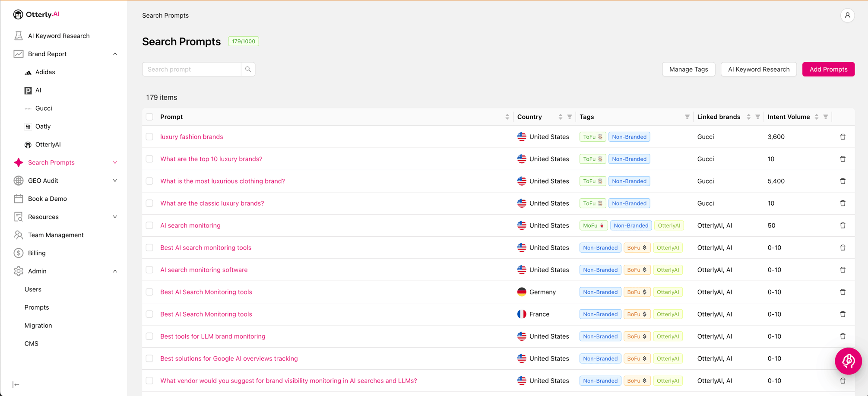
Task: Select the checkbox for 'luxury fashion brands' row
Action: pos(149,136)
